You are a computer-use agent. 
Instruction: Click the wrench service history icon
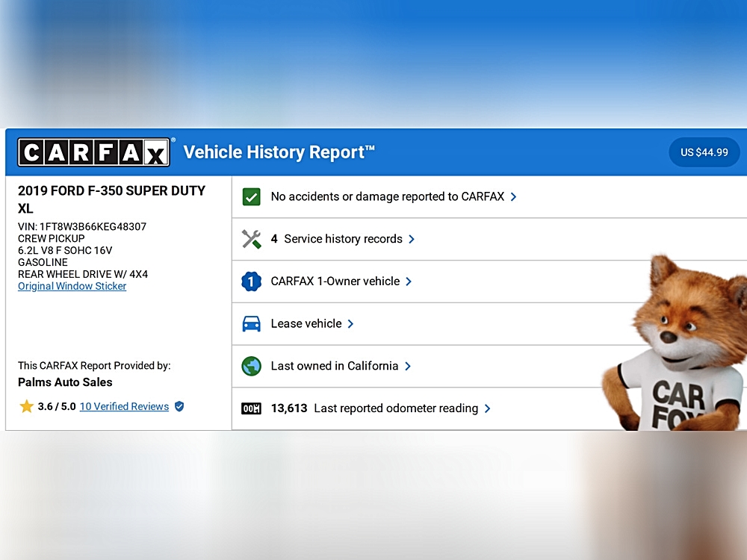click(251, 239)
